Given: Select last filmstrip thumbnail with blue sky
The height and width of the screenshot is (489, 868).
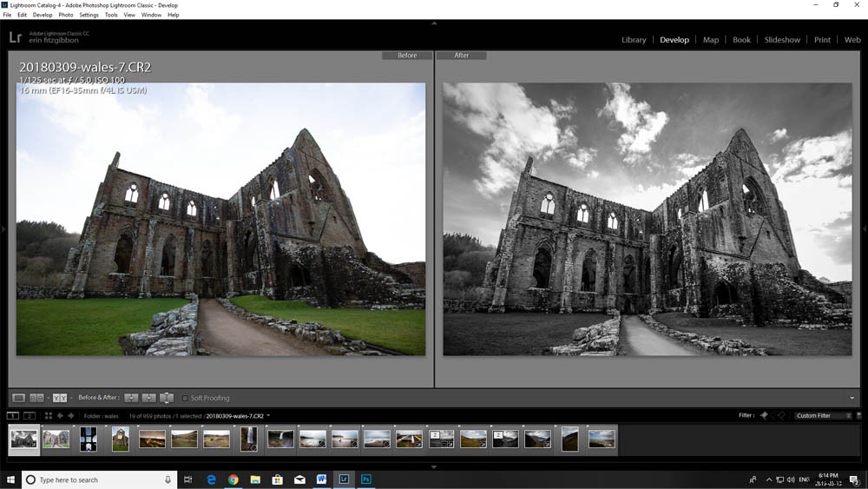Looking at the screenshot, I should click(602, 439).
